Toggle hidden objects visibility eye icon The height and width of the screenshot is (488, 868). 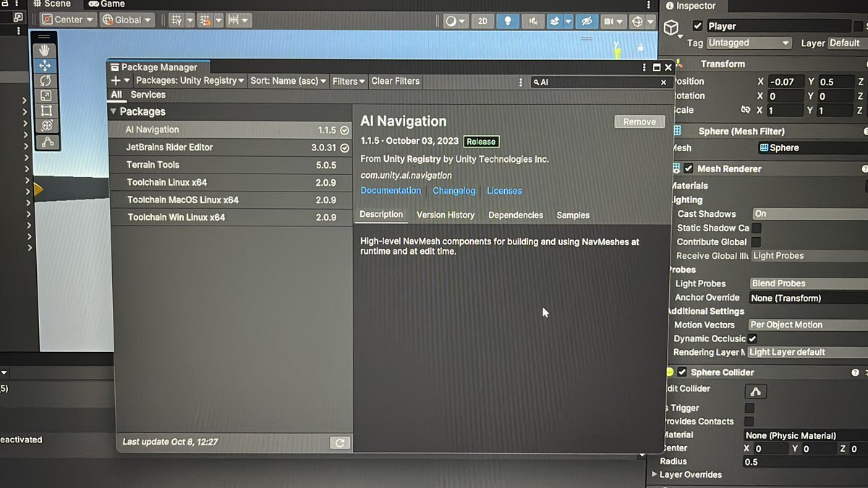tap(587, 21)
